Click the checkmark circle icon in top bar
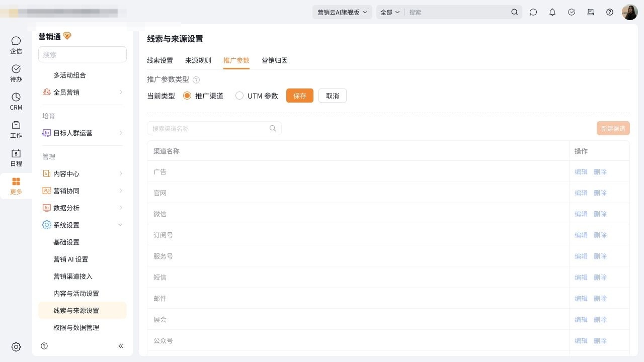 [572, 12]
